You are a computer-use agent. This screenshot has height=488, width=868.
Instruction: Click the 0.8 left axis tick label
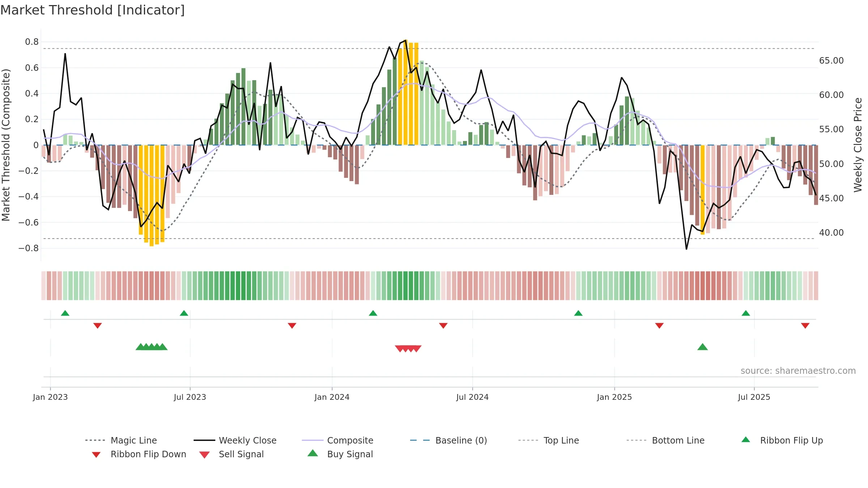pos(32,42)
